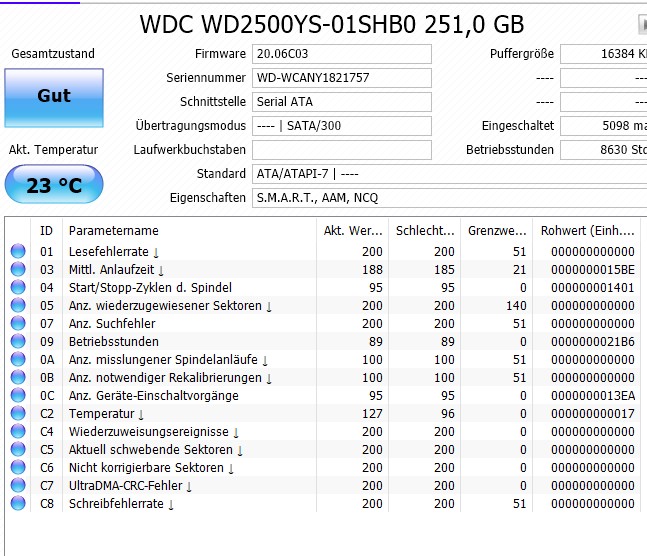The width and height of the screenshot is (647, 556).
Task: Select the Start/Stopp-Zyklen d. Spindel text
Action: point(150,287)
